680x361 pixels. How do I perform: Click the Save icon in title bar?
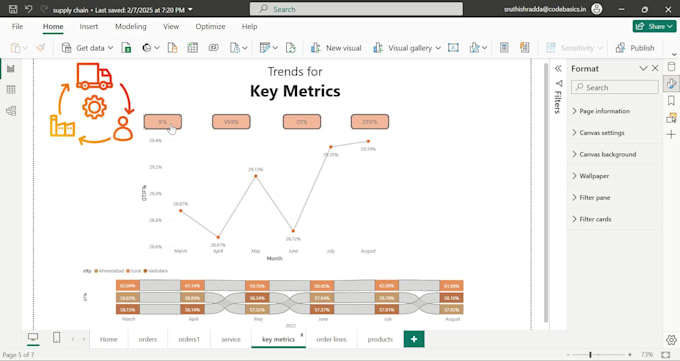pyautogui.click(x=13, y=9)
